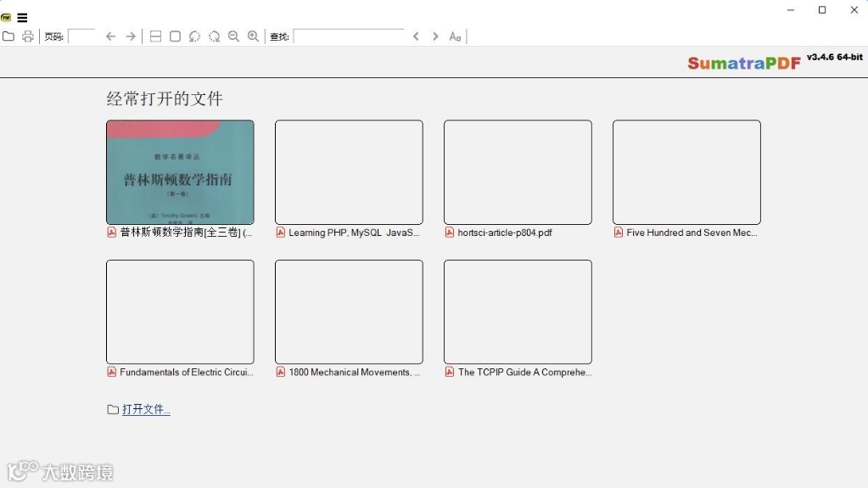Click PDF icon beside 普林斯顿数学指南
The width and height of the screenshot is (868, 488).
(112, 233)
